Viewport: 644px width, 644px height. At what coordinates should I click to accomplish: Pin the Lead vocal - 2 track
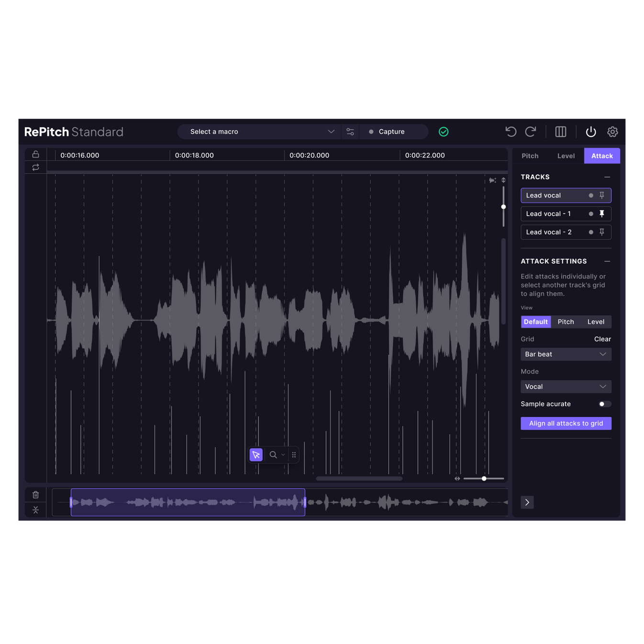click(x=602, y=232)
